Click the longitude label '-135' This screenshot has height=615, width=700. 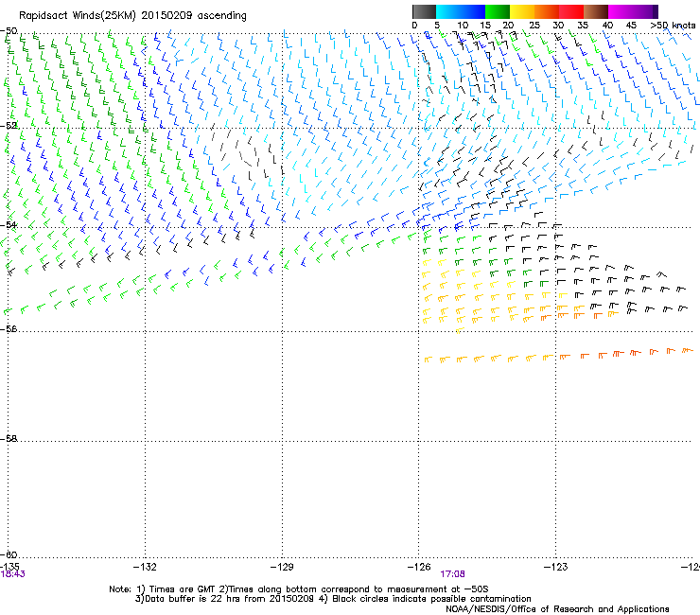[x=9, y=567]
